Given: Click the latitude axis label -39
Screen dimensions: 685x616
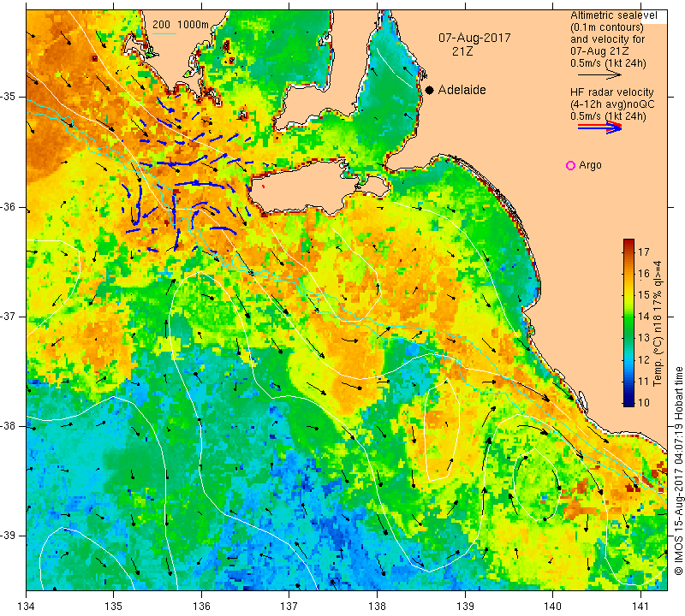Looking at the screenshot, I should [x=9, y=536].
